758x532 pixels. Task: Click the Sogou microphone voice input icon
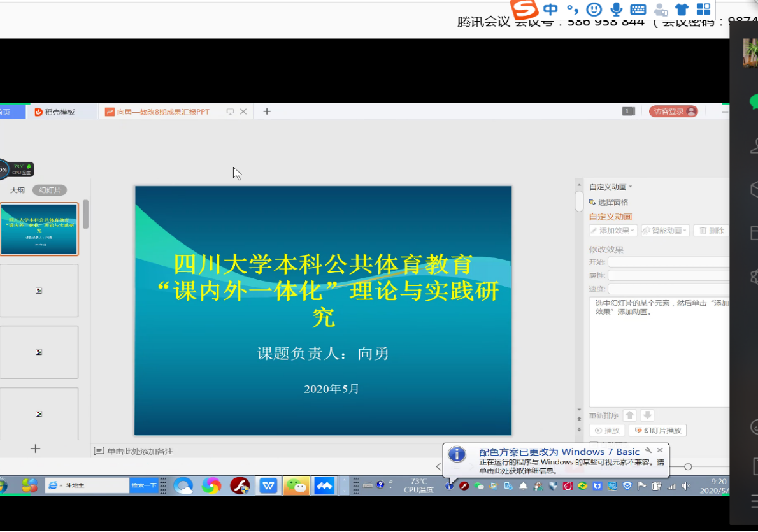tap(616, 9)
